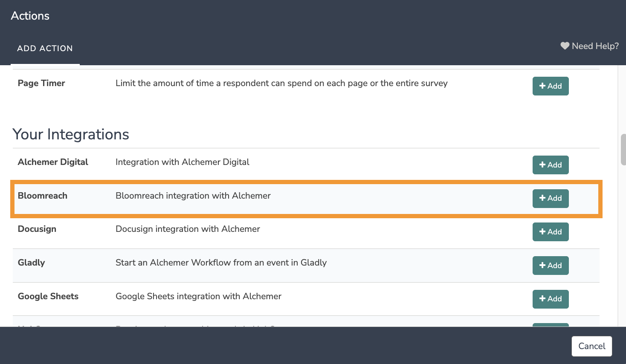Click the Your Integrations heading
Screen dimensions: 626x364
click(71, 134)
